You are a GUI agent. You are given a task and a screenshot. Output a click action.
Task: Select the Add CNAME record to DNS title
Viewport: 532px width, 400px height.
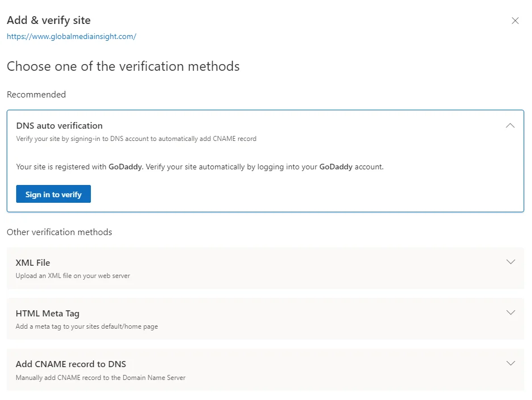(x=71, y=364)
